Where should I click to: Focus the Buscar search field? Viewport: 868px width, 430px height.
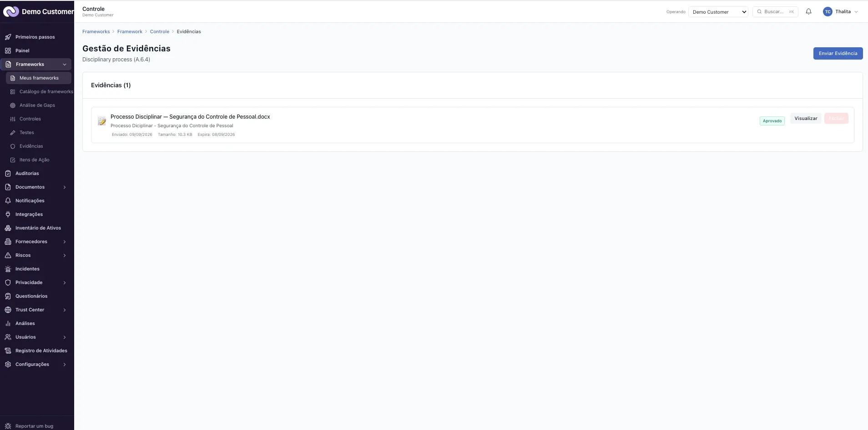pos(775,12)
